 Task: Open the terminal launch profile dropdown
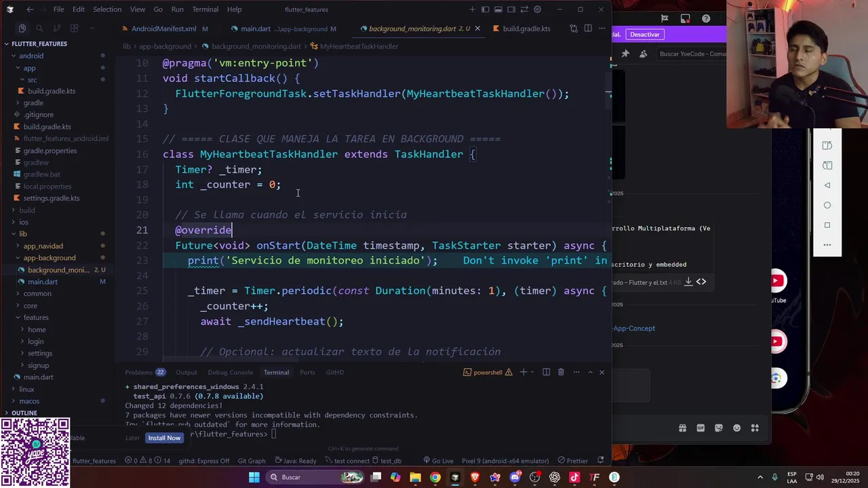click(533, 372)
